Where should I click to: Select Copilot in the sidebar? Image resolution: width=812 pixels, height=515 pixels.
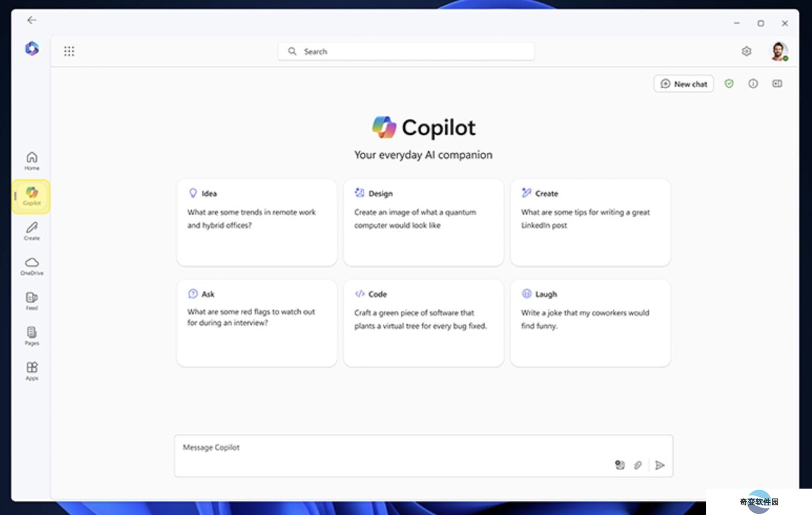pos(32,196)
